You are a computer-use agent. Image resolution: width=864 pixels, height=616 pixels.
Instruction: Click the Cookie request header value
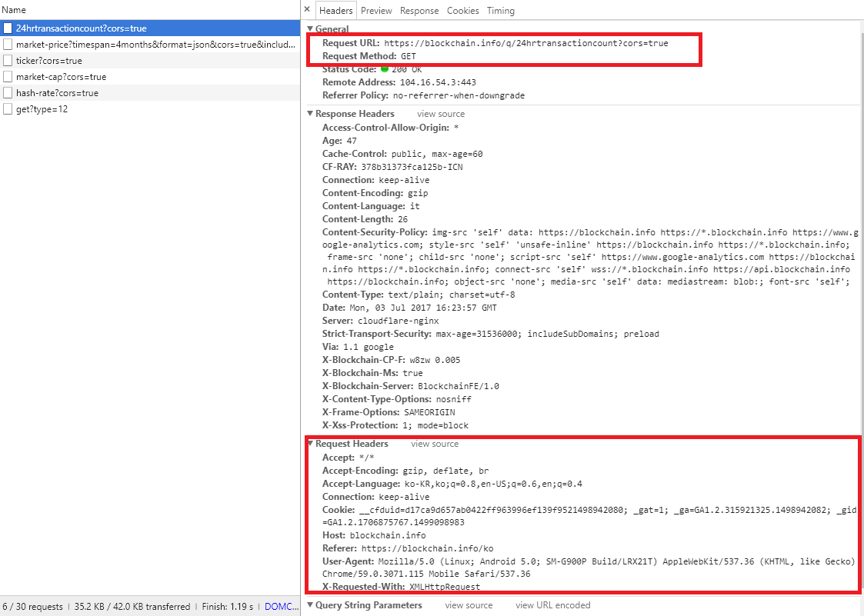pyautogui.click(x=589, y=516)
